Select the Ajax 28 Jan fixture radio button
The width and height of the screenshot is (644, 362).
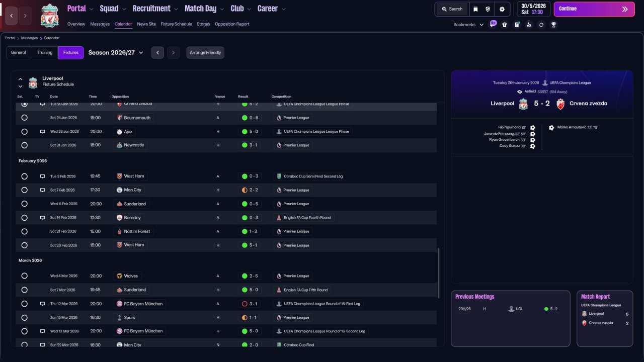(24, 131)
